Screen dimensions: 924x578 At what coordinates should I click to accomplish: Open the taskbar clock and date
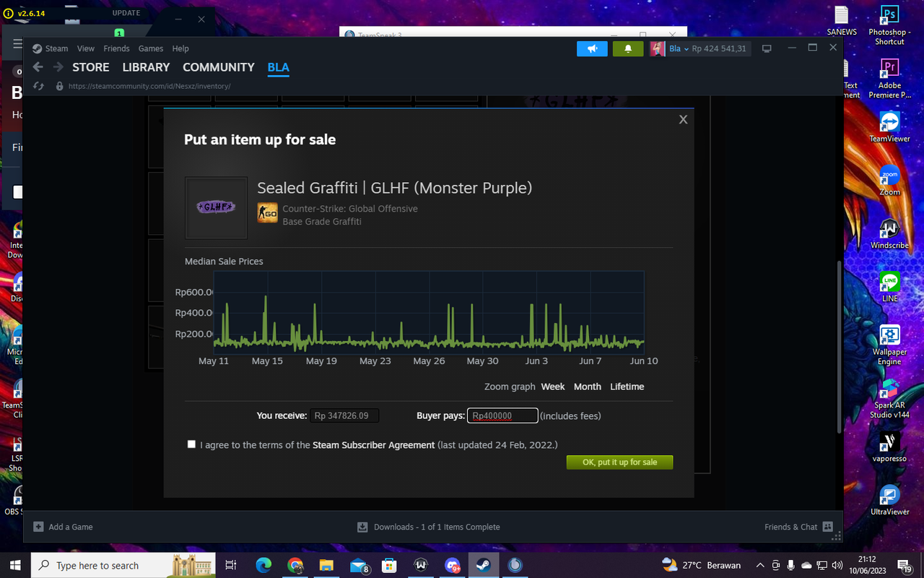coord(867,565)
